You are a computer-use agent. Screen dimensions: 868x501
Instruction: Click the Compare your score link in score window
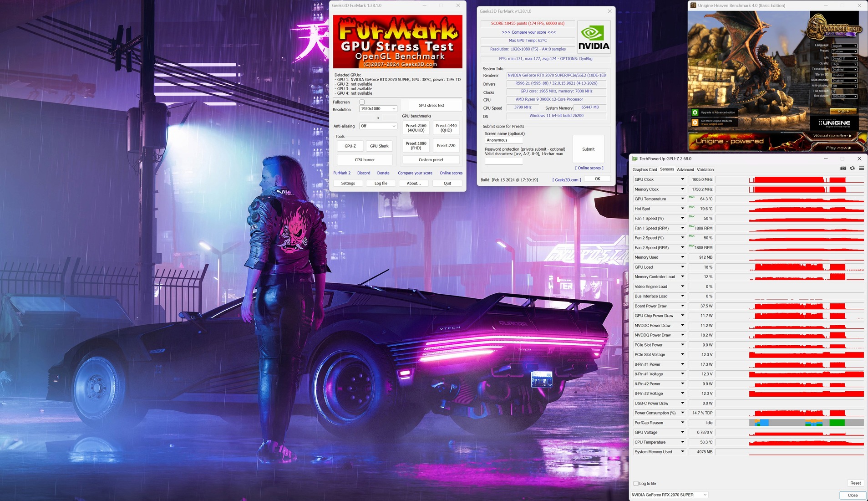tap(529, 32)
